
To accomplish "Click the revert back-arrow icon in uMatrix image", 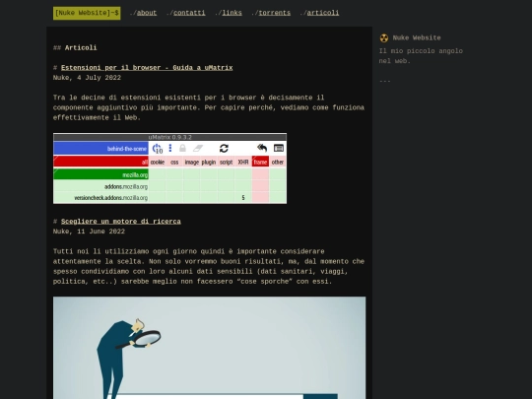I will [262, 148].
